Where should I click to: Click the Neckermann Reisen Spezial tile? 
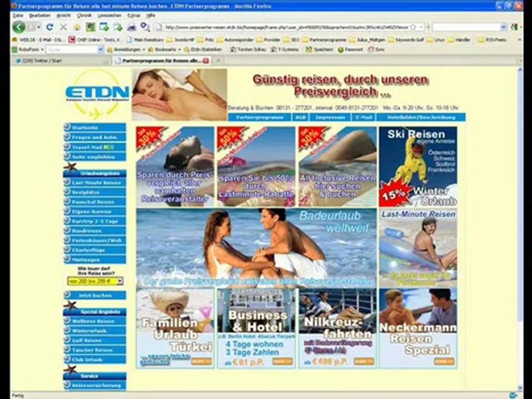418,328
